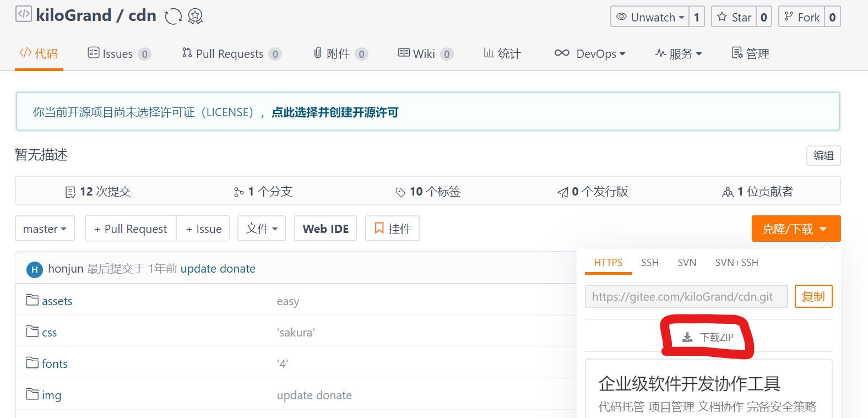Click the branch icon by 1 个分支
This screenshot has height=418, width=868.
click(x=238, y=192)
